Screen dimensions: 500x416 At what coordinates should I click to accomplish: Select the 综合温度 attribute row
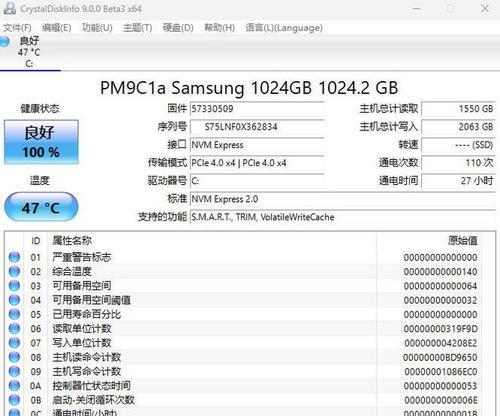pyautogui.click(x=243, y=271)
